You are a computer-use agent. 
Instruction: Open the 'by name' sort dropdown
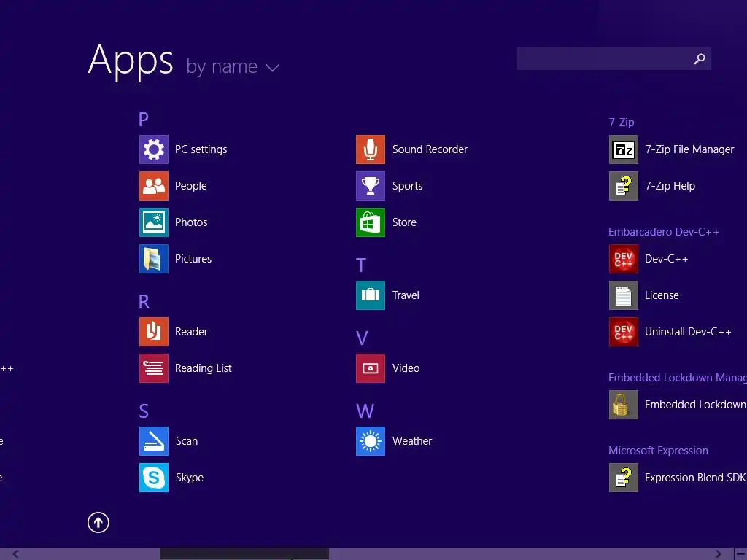pyautogui.click(x=232, y=66)
